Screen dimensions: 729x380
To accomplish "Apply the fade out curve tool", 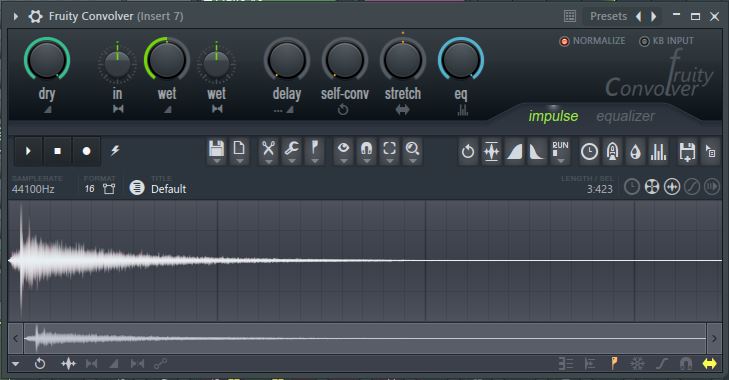I will pyautogui.click(x=537, y=151).
